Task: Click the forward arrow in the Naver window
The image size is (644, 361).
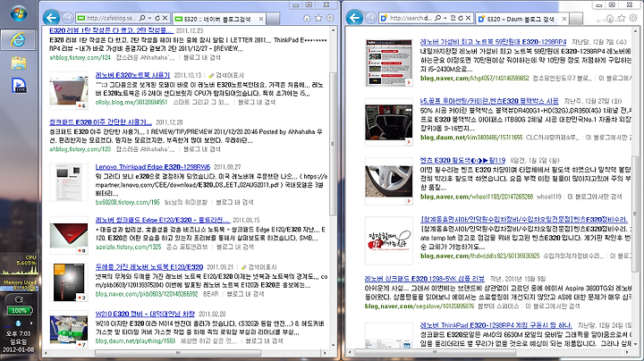Action: point(68,18)
